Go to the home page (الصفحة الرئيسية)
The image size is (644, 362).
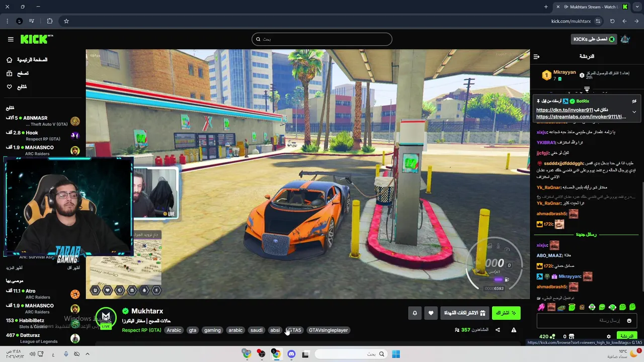click(x=27, y=60)
